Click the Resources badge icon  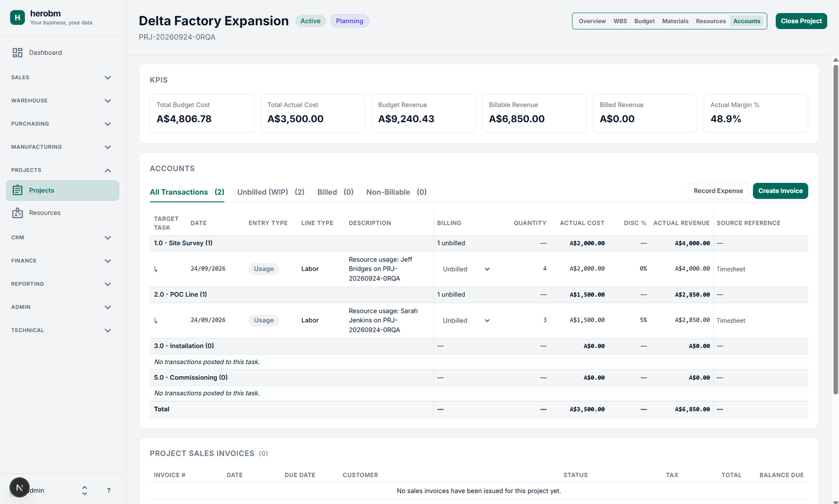[x=17, y=213]
